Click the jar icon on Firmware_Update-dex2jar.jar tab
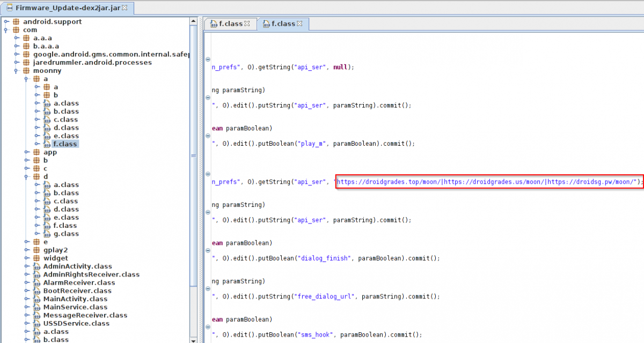 (x=10, y=9)
